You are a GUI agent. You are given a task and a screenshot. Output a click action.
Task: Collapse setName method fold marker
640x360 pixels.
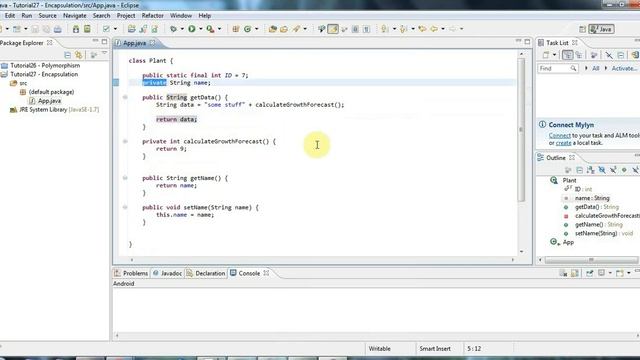[125, 207]
